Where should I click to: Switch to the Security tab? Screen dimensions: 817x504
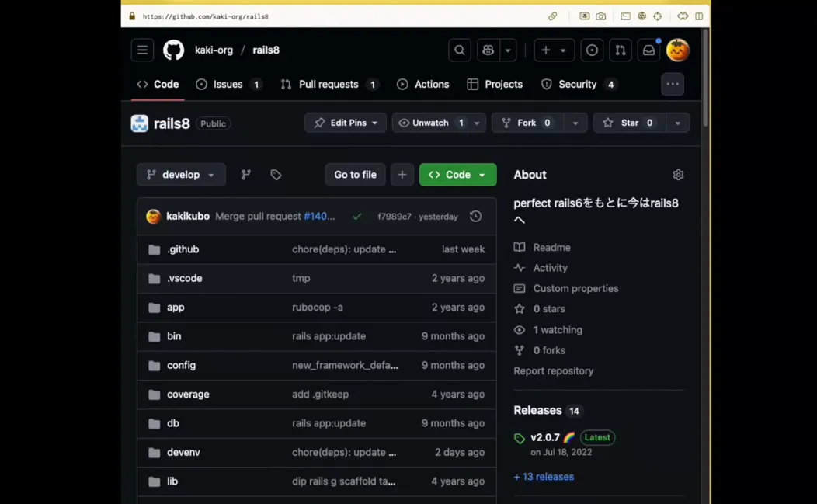[x=579, y=85]
